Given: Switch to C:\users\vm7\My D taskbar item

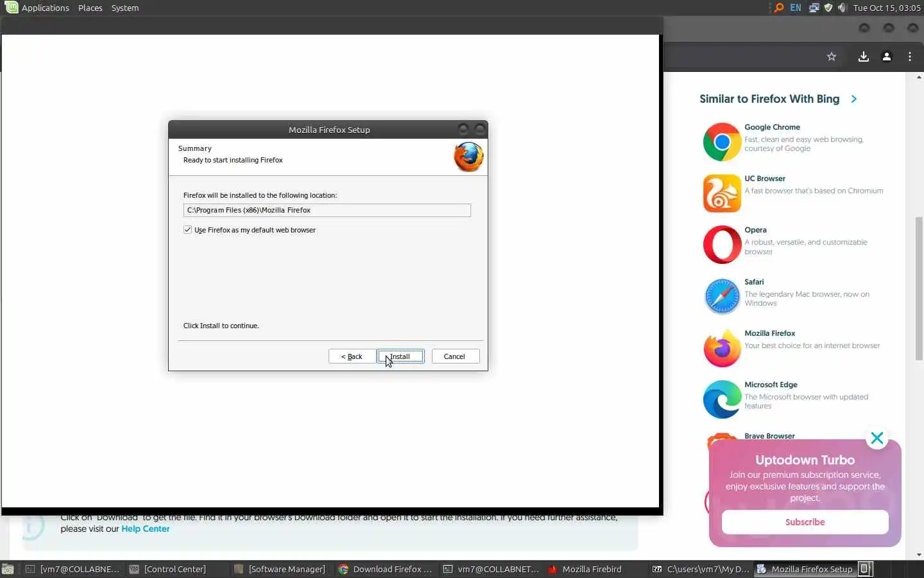Looking at the screenshot, I should point(701,569).
